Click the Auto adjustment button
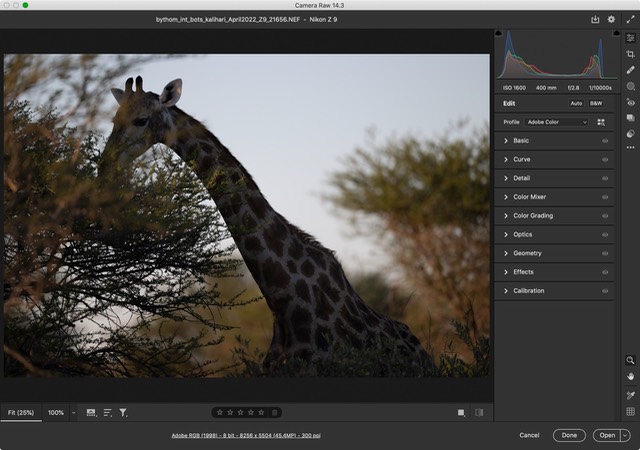 [576, 103]
